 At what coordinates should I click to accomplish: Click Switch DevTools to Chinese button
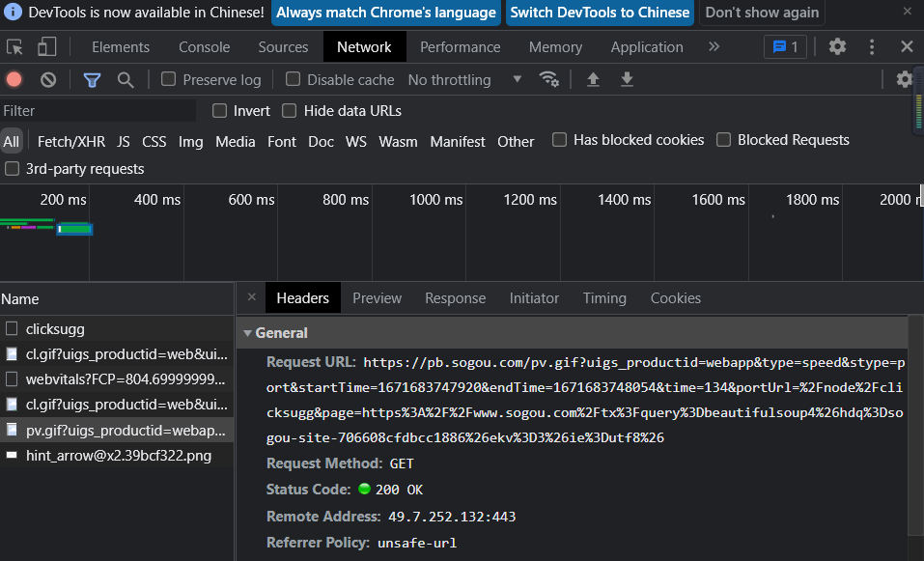pyautogui.click(x=600, y=13)
